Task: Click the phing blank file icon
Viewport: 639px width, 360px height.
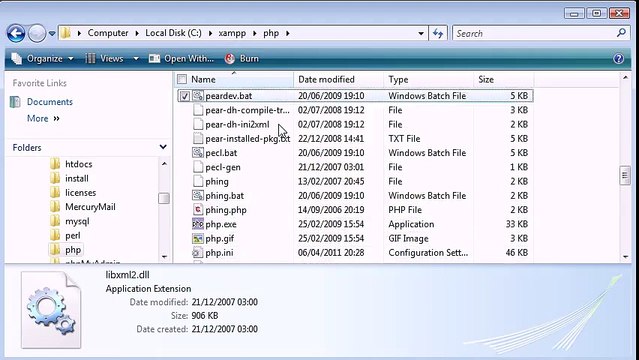Action: click(198, 181)
